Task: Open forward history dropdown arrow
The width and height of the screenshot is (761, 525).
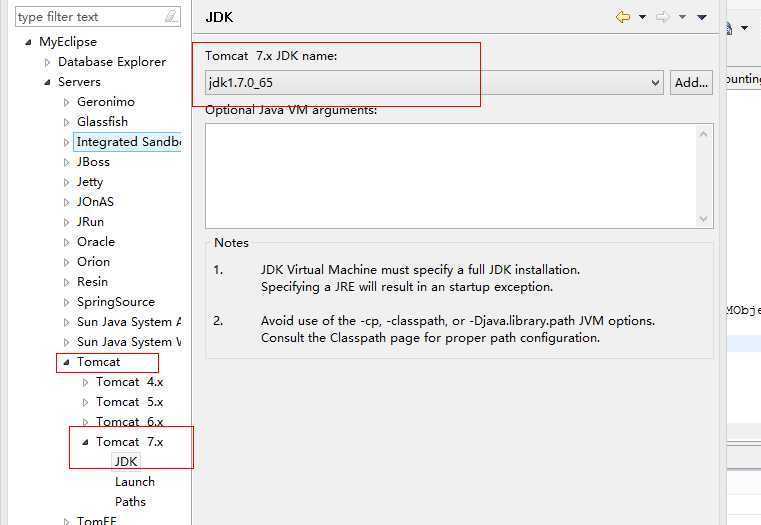Action: (x=682, y=17)
